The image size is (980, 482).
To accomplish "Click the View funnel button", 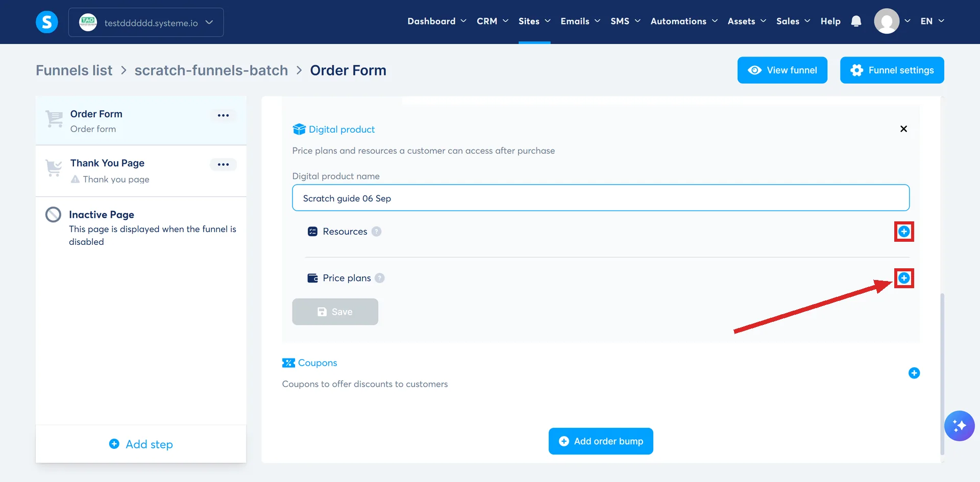I will click(x=782, y=70).
